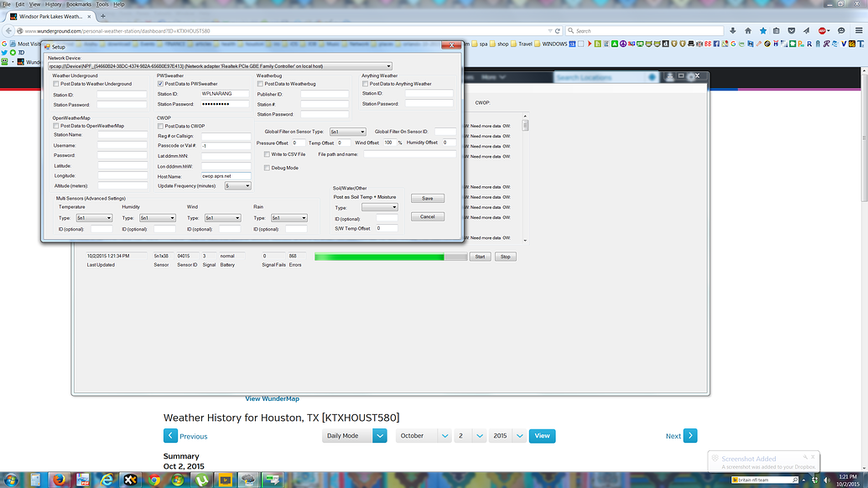
Task: Open Update Frequency minutes dropdown
Action: pos(237,186)
